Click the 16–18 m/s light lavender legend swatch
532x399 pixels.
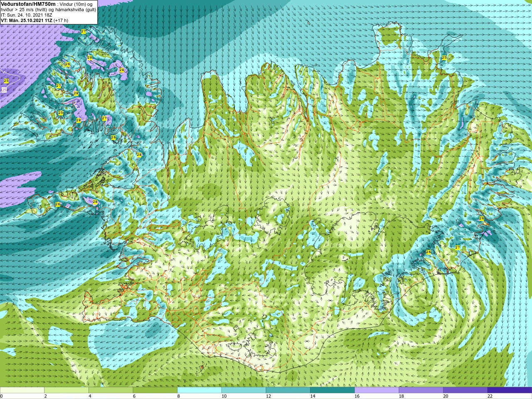(x=377, y=390)
